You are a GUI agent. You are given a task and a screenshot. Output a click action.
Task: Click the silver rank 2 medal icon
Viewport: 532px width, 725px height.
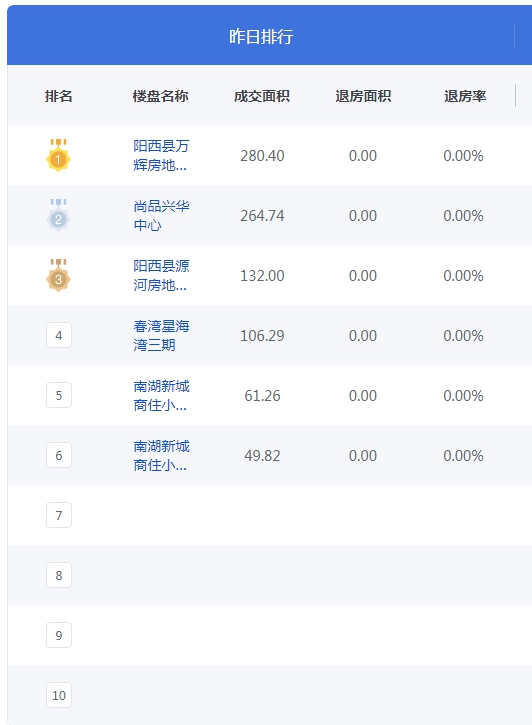58,215
